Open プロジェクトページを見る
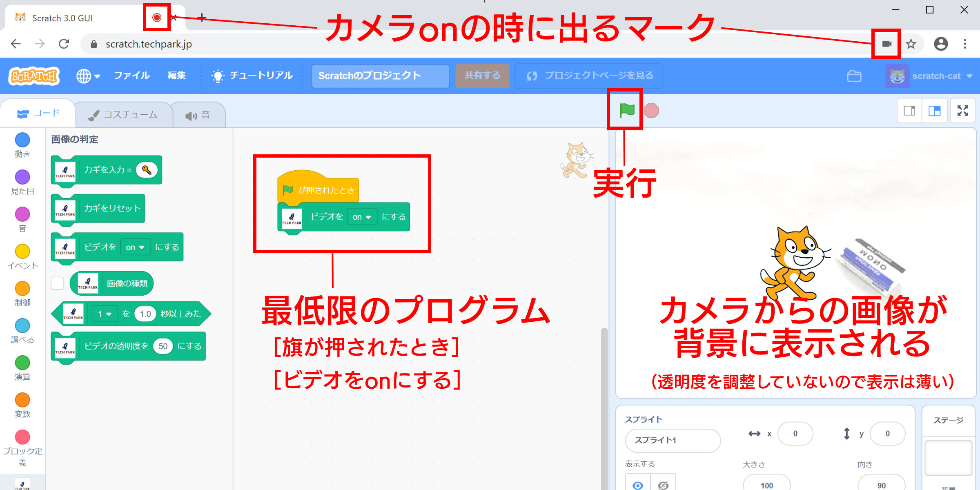This screenshot has height=490, width=980. [589, 76]
